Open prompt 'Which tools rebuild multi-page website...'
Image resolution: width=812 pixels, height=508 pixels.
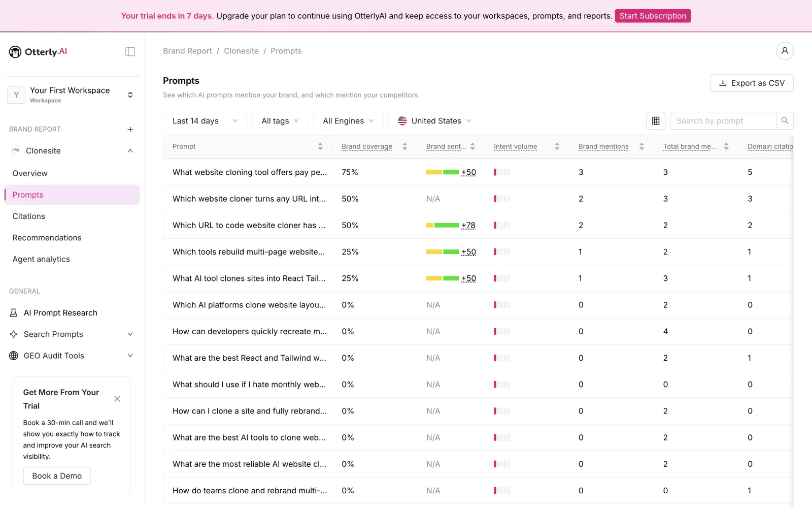[249, 252]
